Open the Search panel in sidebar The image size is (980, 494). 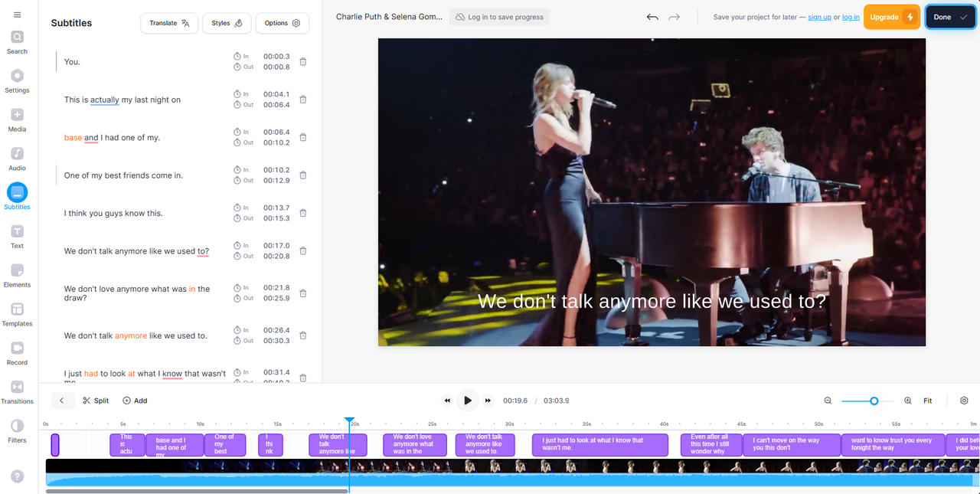click(x=17, y=42)
